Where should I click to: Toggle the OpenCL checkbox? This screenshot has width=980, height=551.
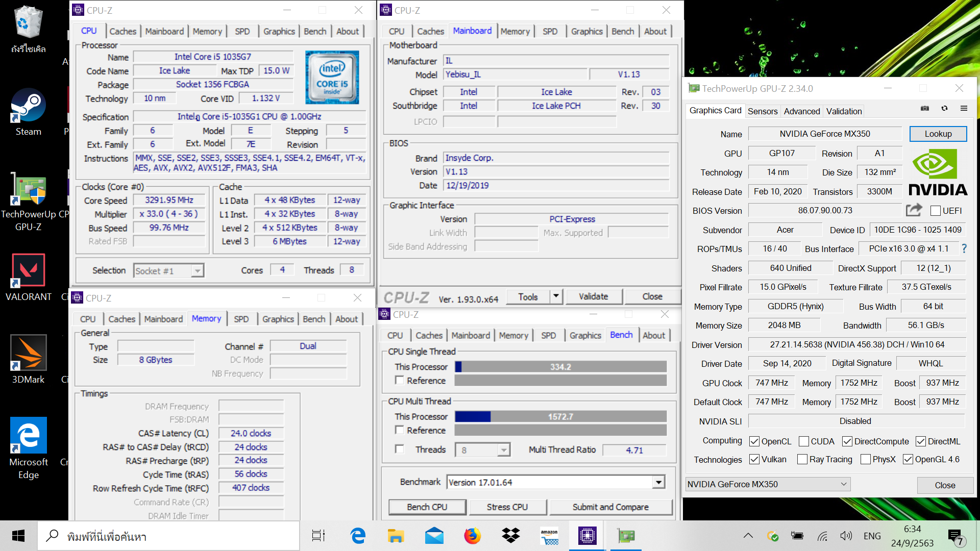[x=754, y=441]
